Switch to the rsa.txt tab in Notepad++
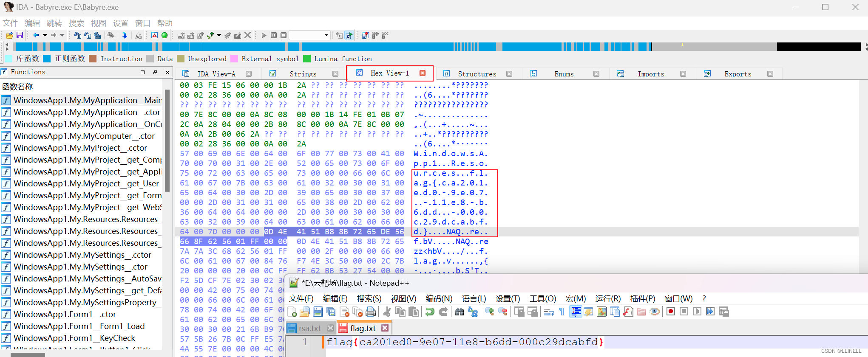This screenshot has width=868, height=357. click(309, 328)
